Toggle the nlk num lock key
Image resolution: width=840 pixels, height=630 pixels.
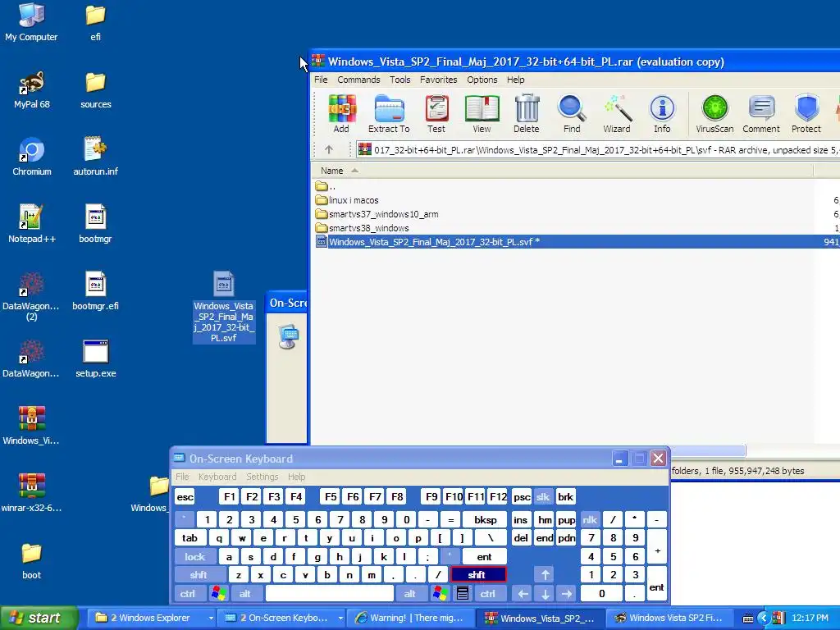[590, 519]
